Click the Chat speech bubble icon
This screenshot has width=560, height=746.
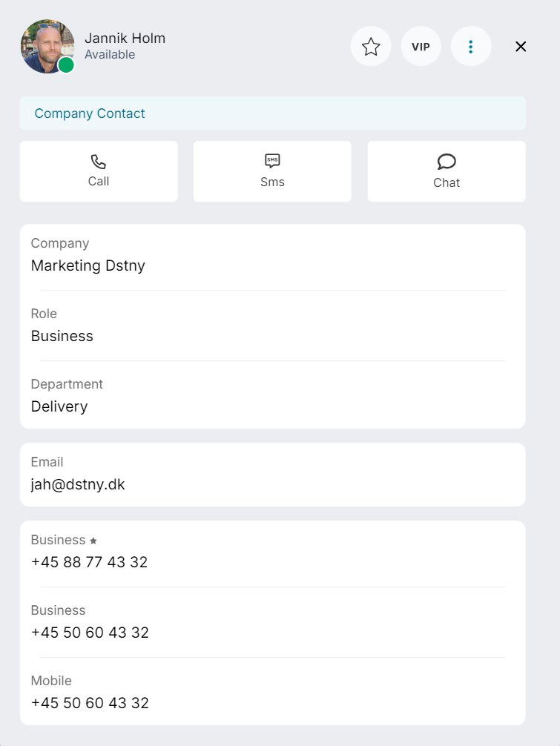447,162
